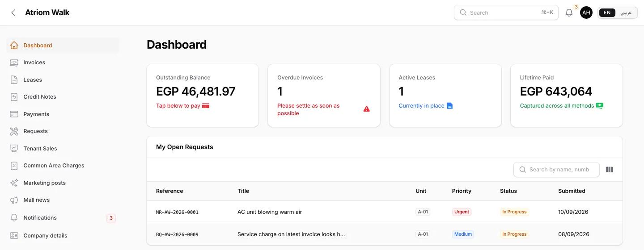Open the column visibility toggle icon

pyautogui.click(x=609, y=170)
